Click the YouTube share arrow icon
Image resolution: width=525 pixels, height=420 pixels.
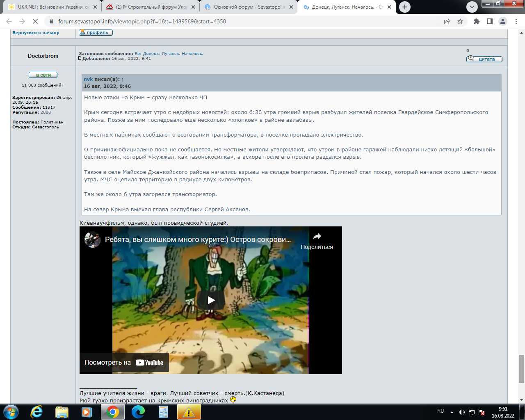point(317,237)
